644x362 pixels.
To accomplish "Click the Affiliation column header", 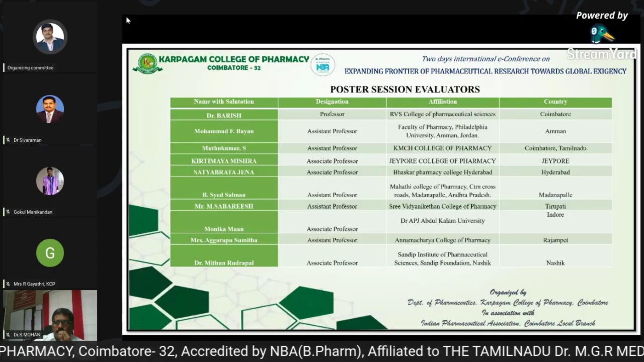I will click(443, 102).
